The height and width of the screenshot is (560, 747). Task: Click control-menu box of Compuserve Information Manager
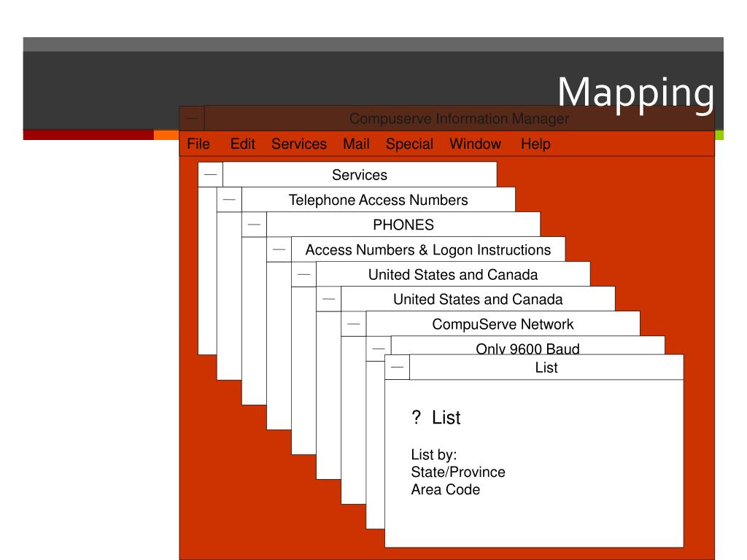(x=192, y=119)
